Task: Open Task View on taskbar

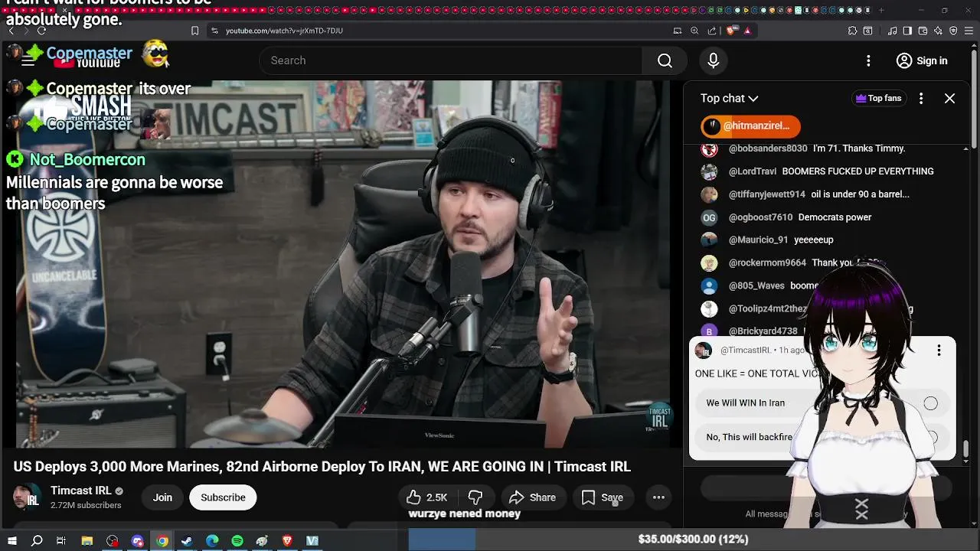Action: [x=61, y=540]
